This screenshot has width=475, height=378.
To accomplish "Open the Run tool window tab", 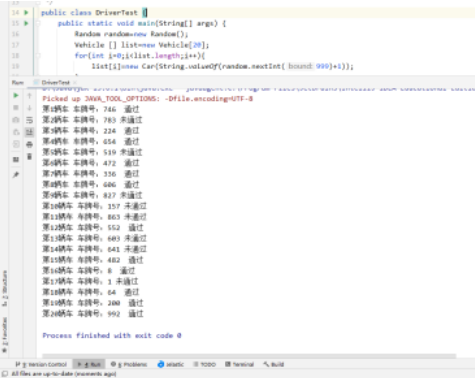I will click(x=89, y=364).
